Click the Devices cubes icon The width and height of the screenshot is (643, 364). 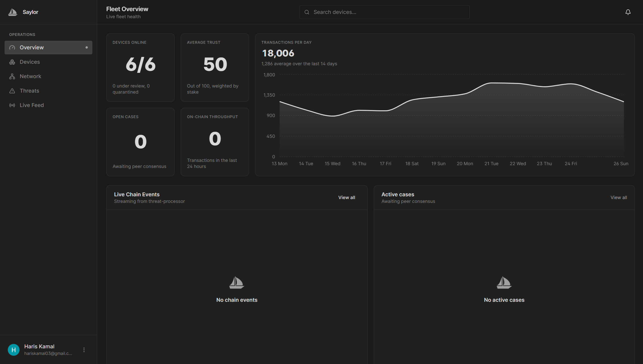pos(12,62)
